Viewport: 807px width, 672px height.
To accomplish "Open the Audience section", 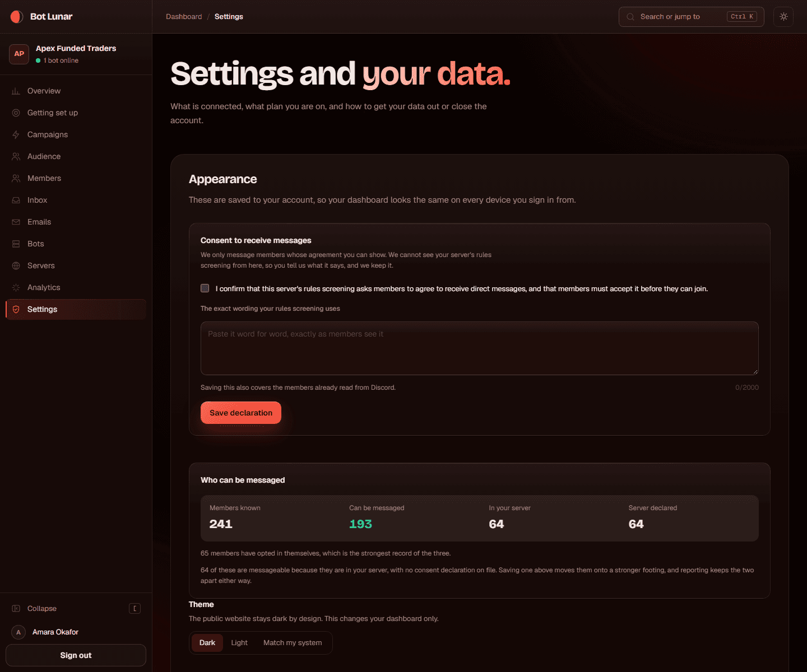I will [76, 156].
